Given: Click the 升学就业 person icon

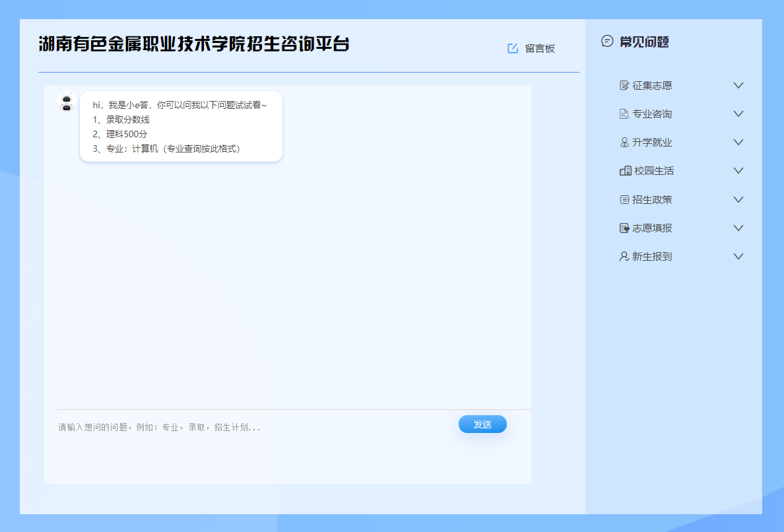Looking at the screenshot, I should [624, 143].
